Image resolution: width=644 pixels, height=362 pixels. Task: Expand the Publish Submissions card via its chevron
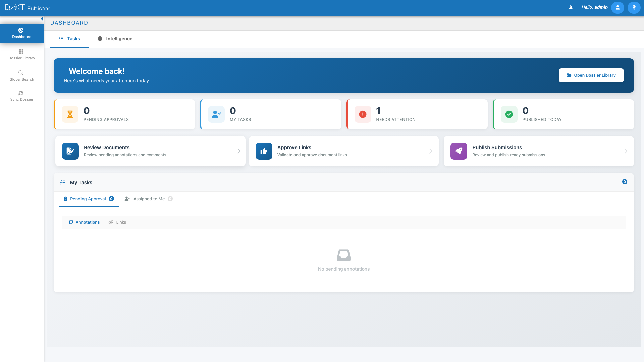[x=625, y=151]
